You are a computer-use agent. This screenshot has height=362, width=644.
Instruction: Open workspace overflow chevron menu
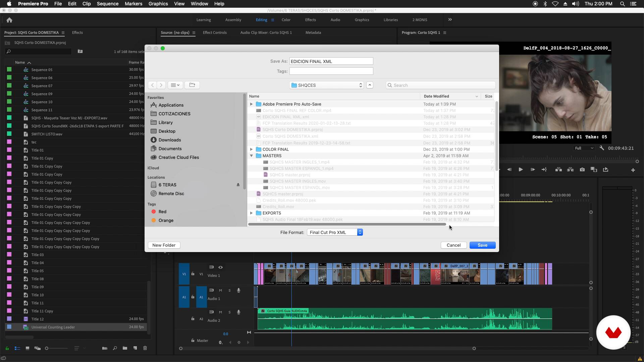(x=450, y=20)
